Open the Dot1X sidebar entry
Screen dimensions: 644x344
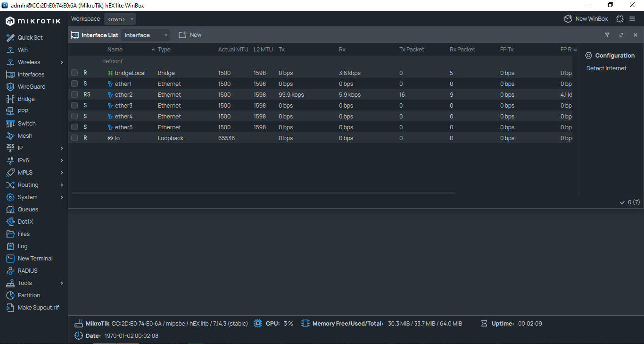[25, 222]
